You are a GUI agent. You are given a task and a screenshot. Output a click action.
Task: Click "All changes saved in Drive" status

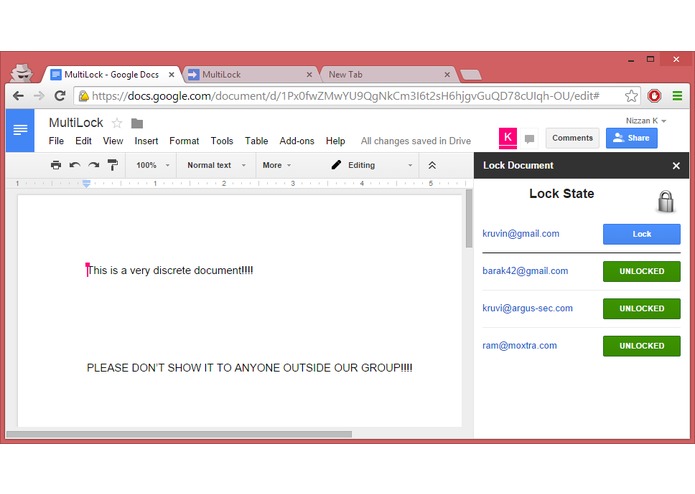[x=416, y=141]
